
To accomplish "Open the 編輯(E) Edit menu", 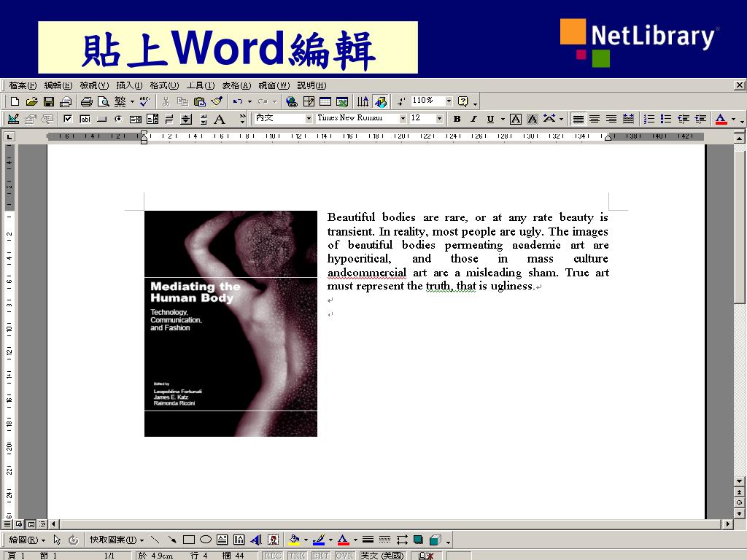I will (x=58, y=85).
